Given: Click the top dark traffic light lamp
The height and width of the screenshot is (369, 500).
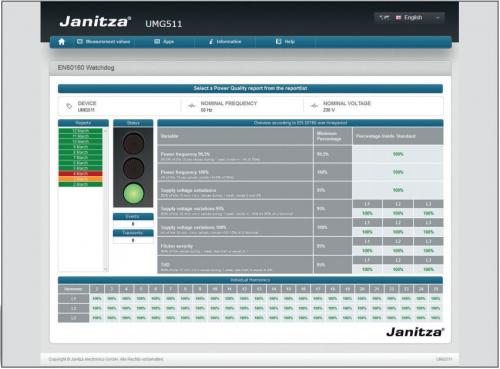Looking at the screenshot, I should (x=133, y=143).
